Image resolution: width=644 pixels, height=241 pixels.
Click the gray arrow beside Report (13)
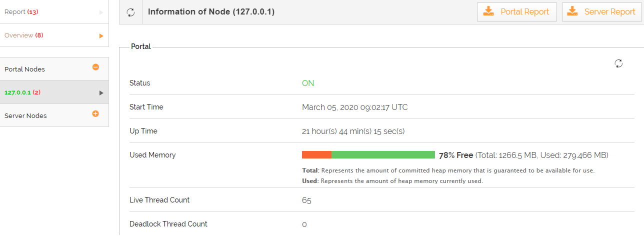point(101,12)
